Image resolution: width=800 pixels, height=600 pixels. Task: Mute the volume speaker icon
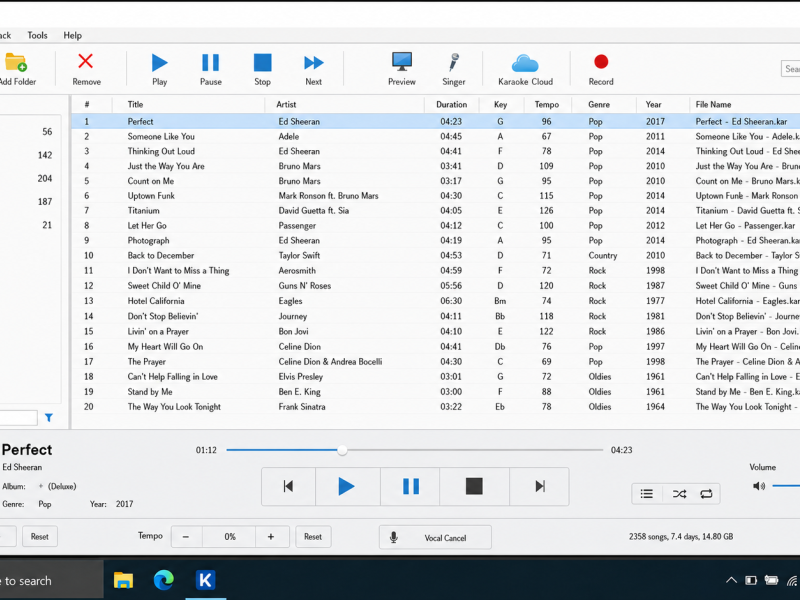[x=759, y=486]
